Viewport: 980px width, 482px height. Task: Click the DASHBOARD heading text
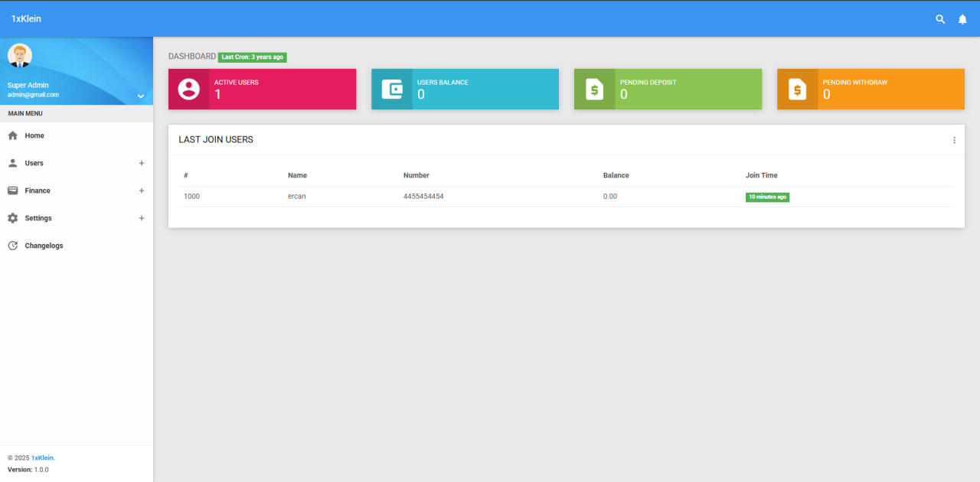click(x=192, y=57)
